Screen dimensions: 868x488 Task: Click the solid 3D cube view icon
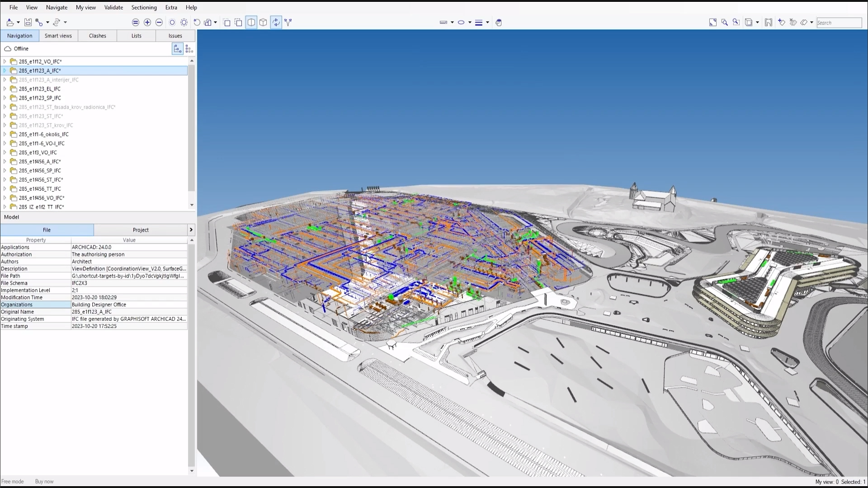tap(263, 23)
